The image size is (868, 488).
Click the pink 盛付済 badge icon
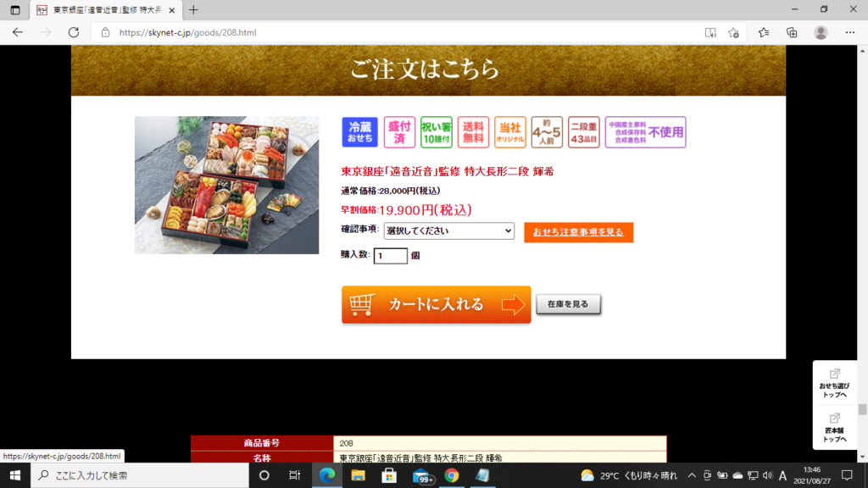point(399,132)
